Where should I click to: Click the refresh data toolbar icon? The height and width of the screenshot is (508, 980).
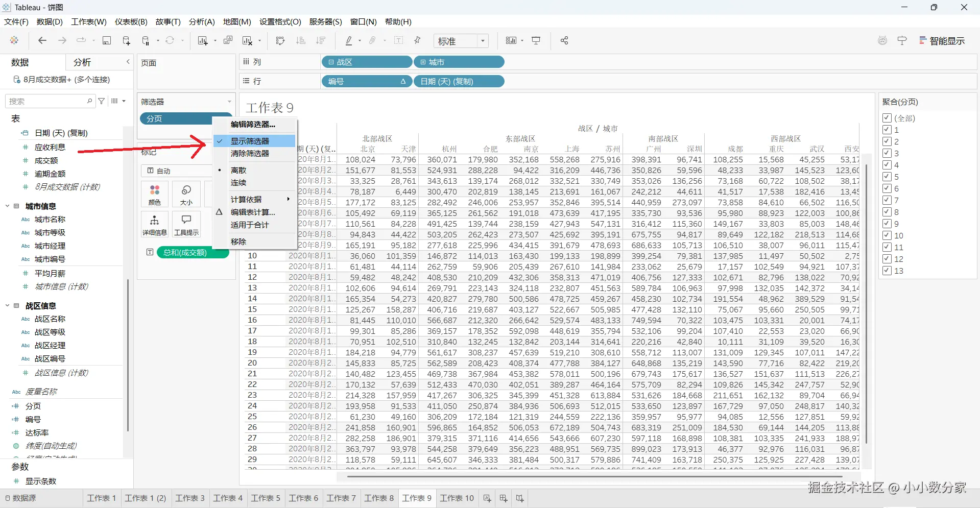(170, 40)
